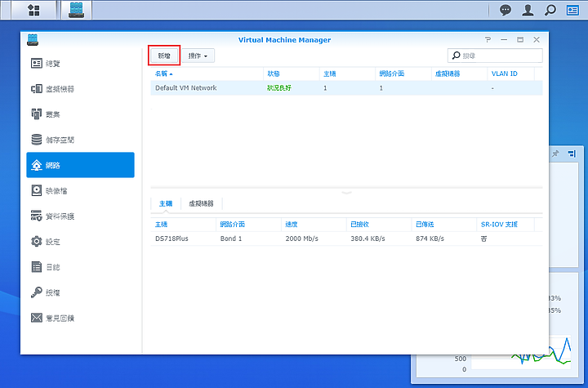588x388 pixels.
Task: Open the 映像檔 image sidebar section
Action: pos(80,190)
